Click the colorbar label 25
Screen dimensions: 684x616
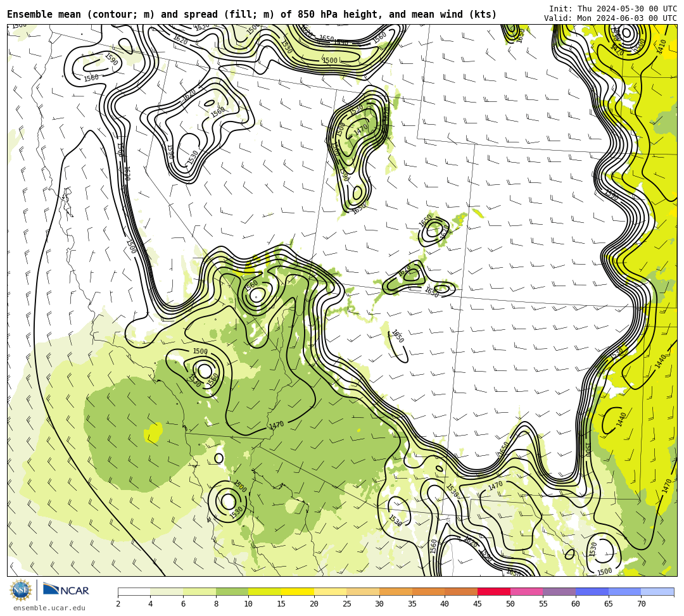(x=347, y=604)
